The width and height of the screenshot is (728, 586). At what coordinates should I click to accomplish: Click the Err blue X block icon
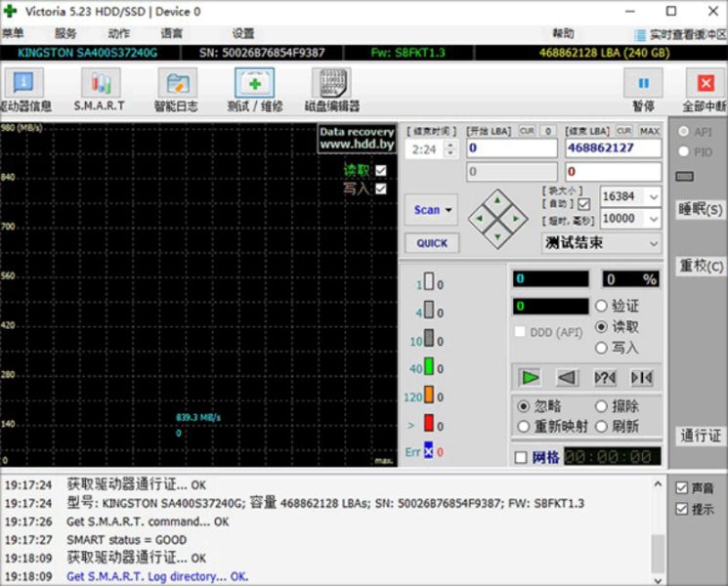pyautogui.click(x=428, y=450)
